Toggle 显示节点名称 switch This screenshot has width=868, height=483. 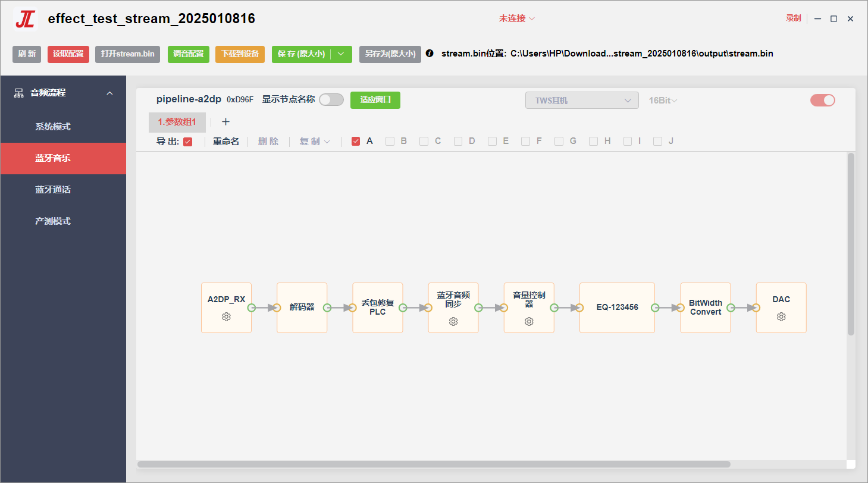(331, 100)
